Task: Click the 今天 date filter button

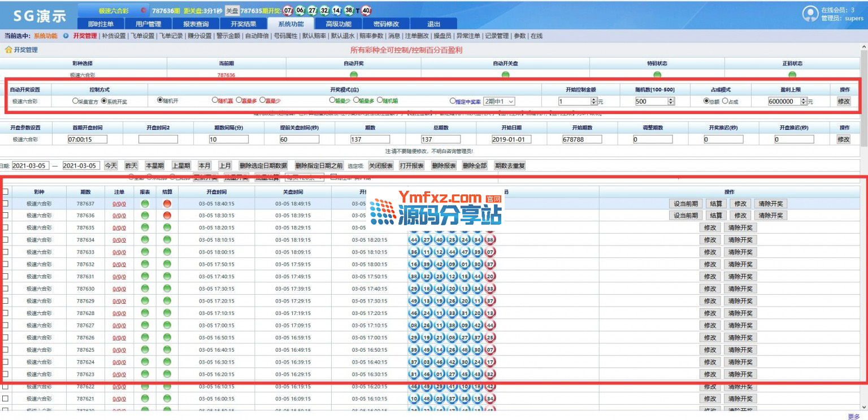Action: 111,165
